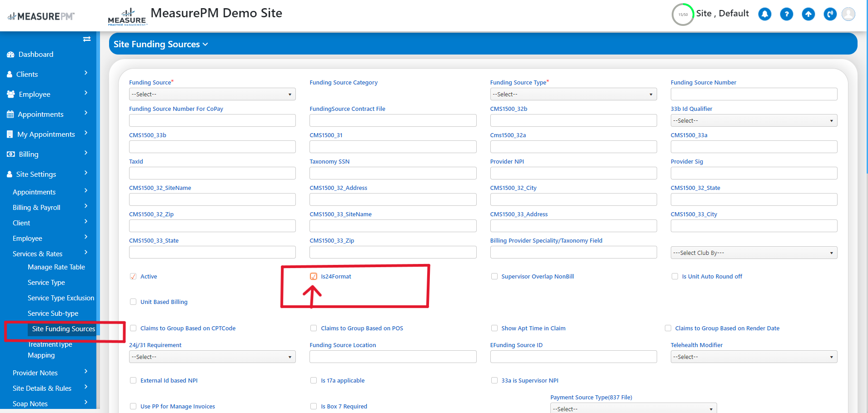Click the Funding Source Location field
The image size is (868, 413).
coord(393,357)
